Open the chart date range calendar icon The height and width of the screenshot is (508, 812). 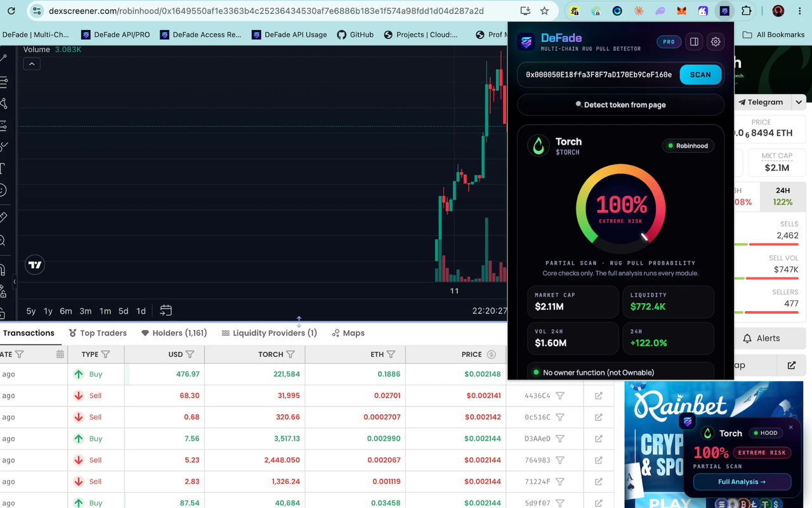[166, 311]
